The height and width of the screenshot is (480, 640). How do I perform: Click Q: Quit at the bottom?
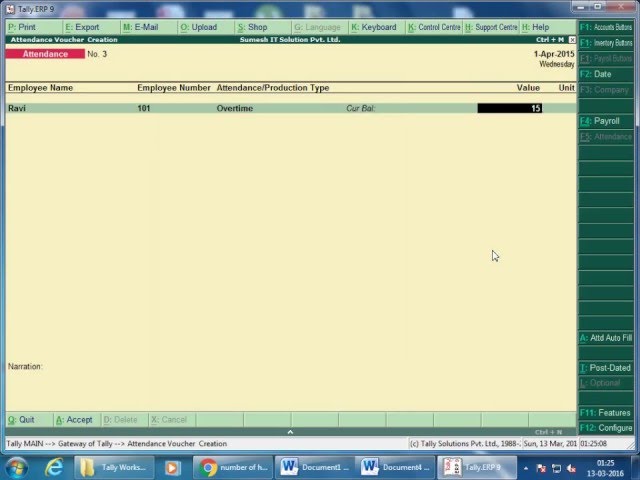[29, 420]
